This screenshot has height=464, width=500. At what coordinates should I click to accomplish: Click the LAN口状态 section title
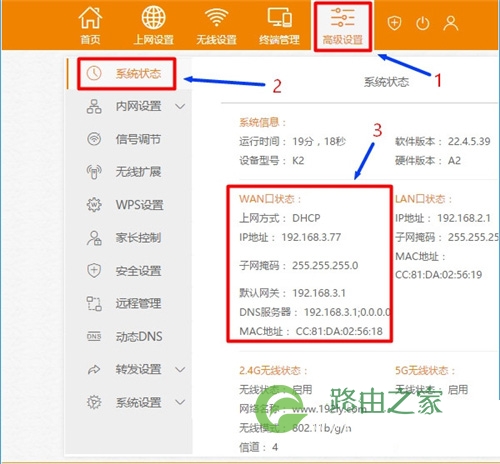(x=423, y=199)
